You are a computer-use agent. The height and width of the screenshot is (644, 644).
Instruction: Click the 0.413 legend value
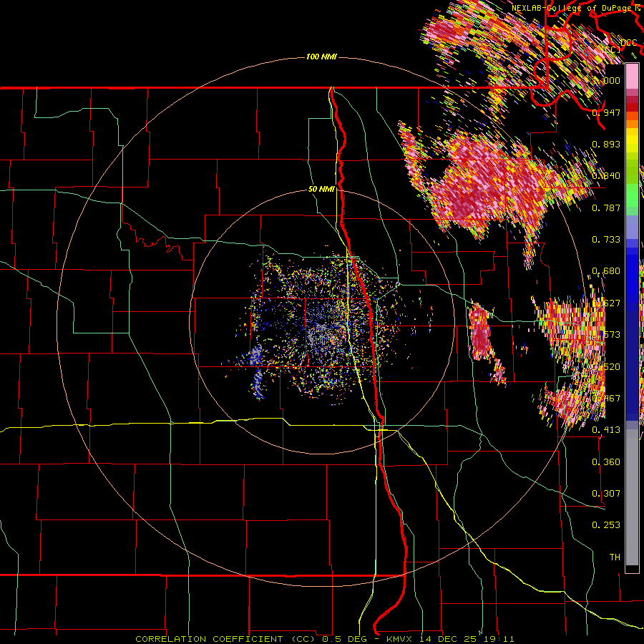606,429
